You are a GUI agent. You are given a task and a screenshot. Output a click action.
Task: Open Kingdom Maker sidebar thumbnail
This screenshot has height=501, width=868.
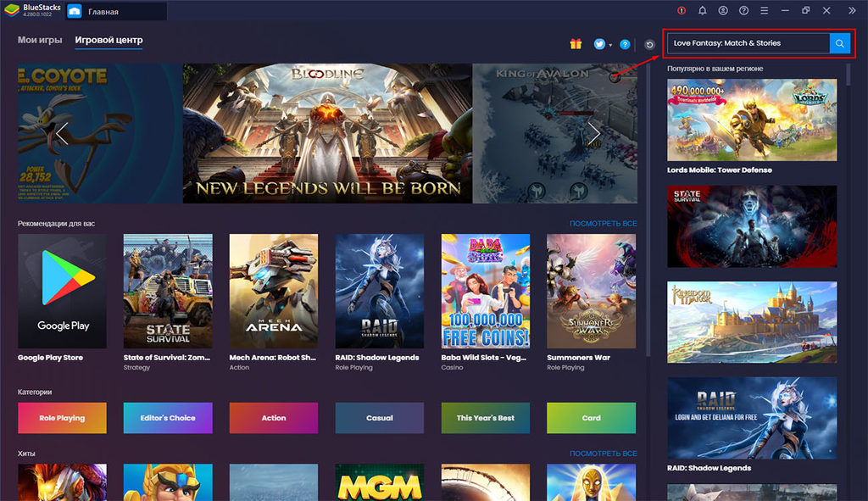coord(752,322)
